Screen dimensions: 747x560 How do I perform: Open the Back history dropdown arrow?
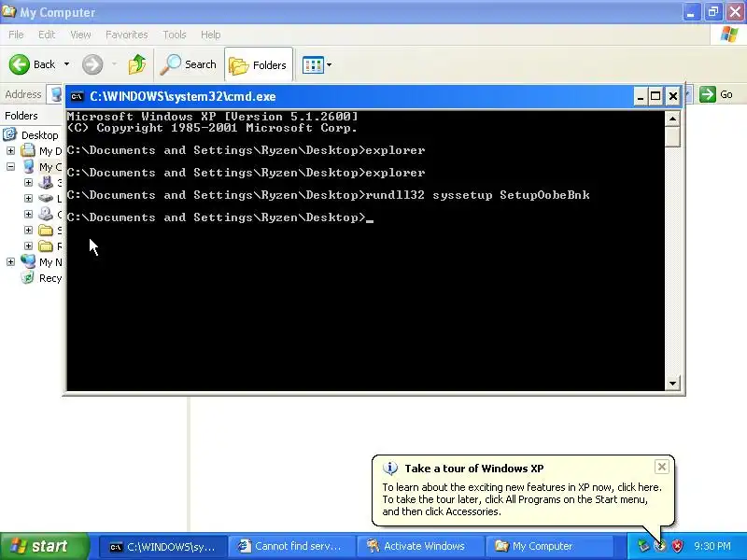click(66, 63)
